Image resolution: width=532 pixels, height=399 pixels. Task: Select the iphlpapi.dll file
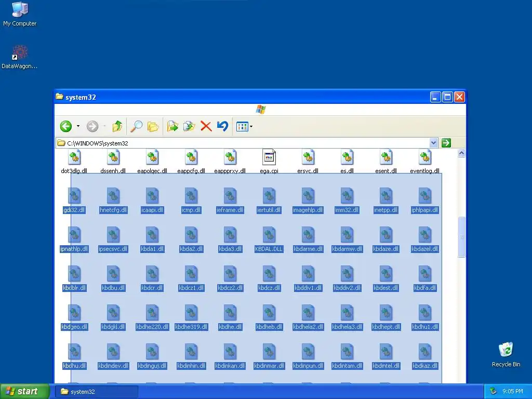click(425, 201)
